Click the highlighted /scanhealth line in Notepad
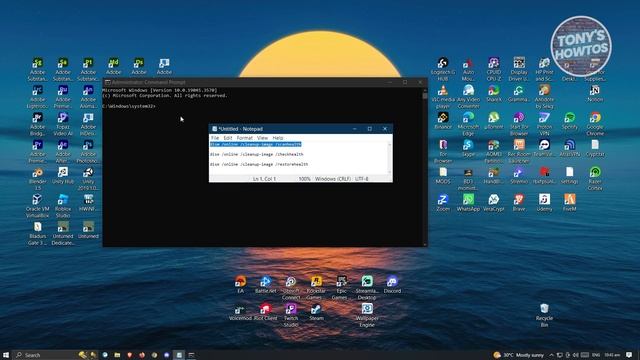The image size is (640, 360). (256, 144)
